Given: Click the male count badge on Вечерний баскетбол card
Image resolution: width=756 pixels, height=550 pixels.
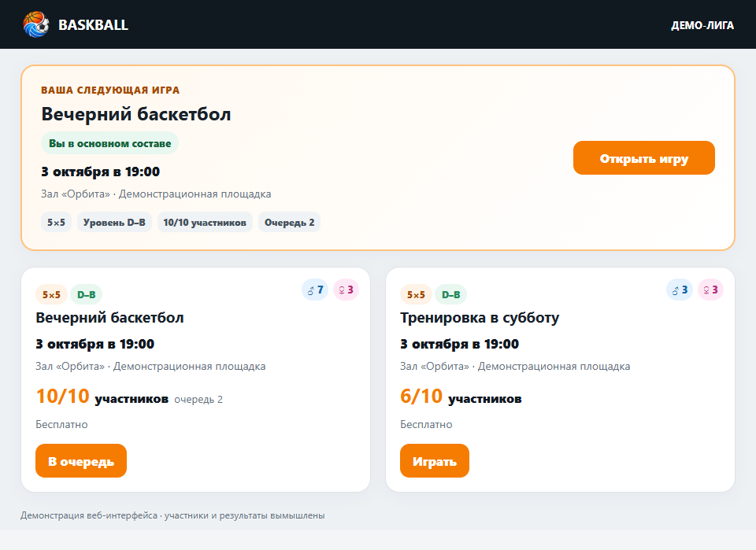Looking at the screenshot, I should point(315,290).
